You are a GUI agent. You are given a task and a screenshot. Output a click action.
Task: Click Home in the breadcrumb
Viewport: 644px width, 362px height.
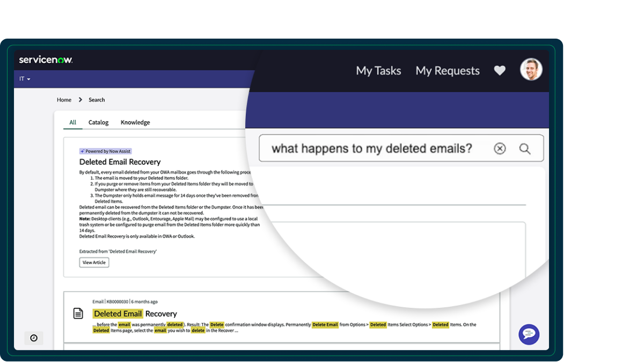tap(63, 99)
